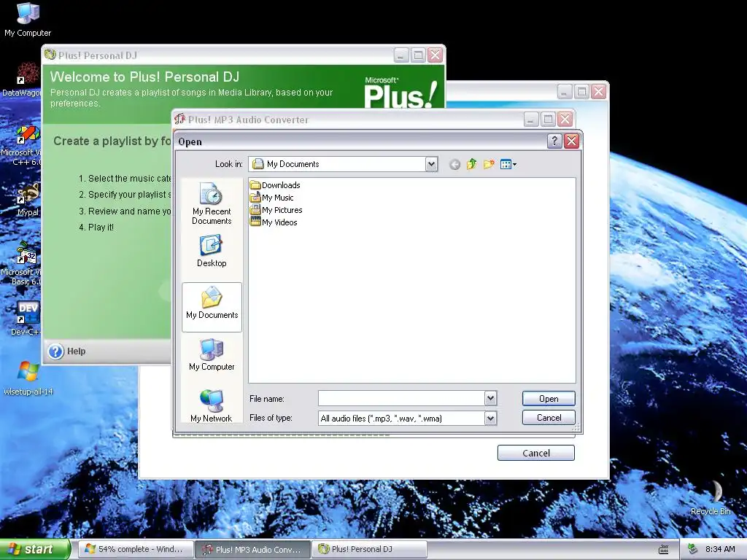Click the File name input field
This screenshot has height=560, width=747.
402,398
